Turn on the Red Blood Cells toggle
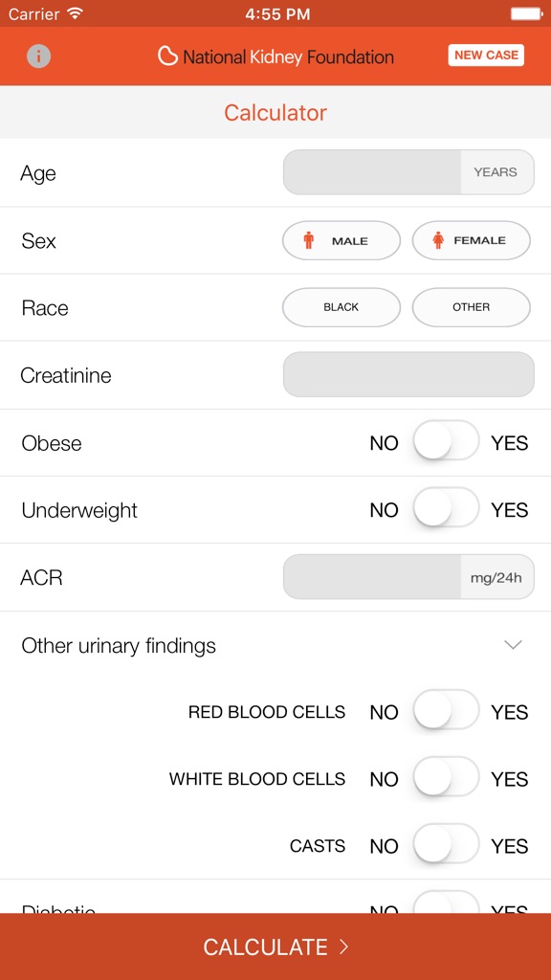 [446, 711]
